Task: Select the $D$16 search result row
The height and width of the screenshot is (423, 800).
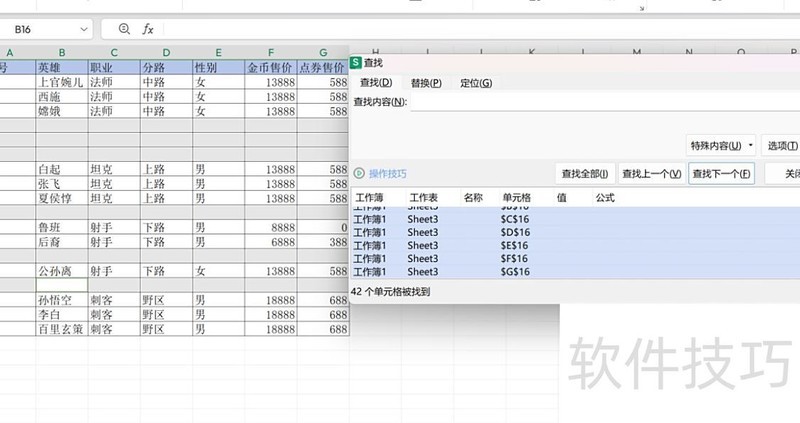Action: coord(515,232)
